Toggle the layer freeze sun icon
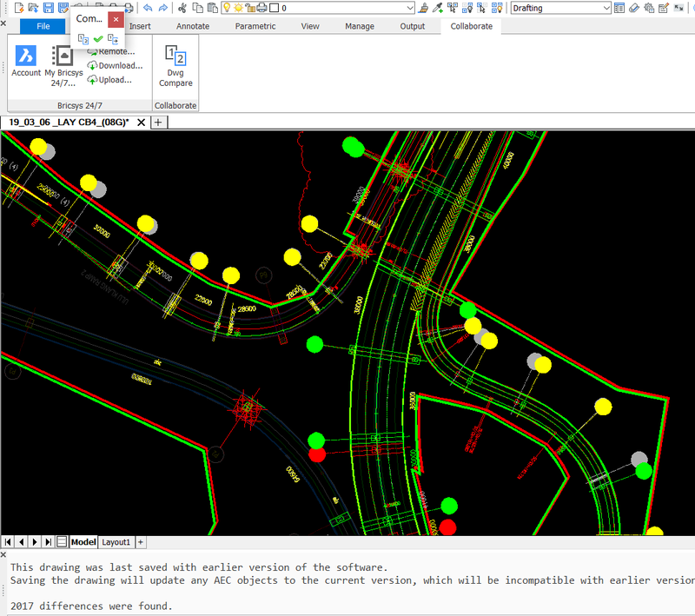Image resolution: width=695 pixels, height=616 pixels. pyautogui.click(x=238, y=8)
